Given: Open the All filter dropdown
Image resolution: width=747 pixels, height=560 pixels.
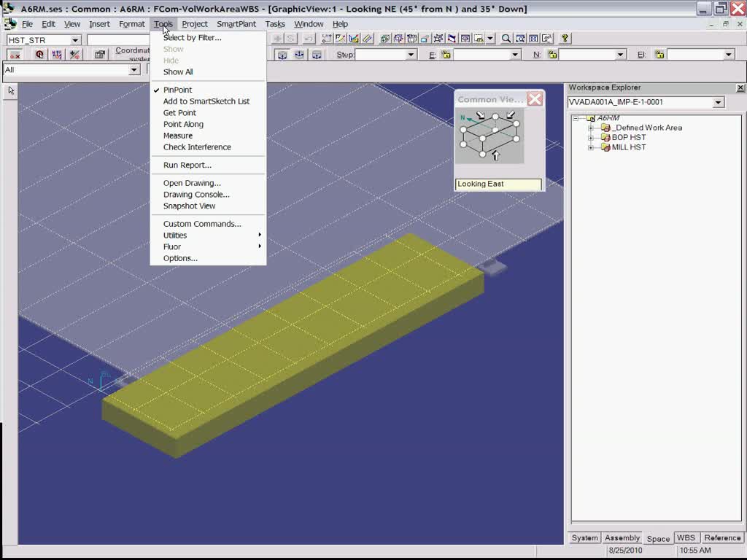Looking at the screenshot, I should [134, 70].
